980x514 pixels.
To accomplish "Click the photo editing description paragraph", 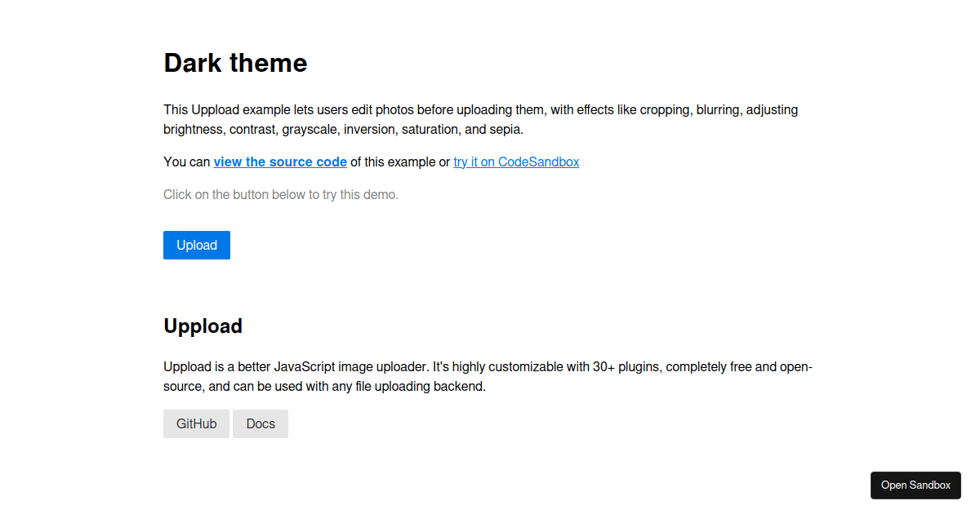I will 480,119.
